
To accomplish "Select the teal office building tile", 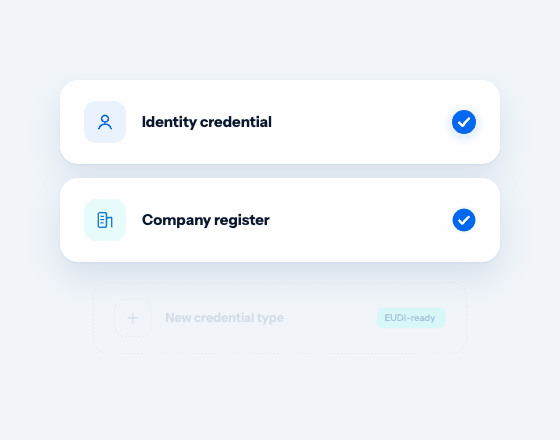I will click(105, 220).
